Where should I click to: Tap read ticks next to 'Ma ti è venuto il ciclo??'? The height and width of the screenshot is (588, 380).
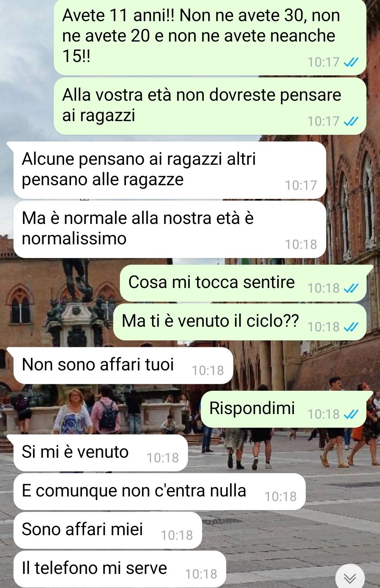351,327
